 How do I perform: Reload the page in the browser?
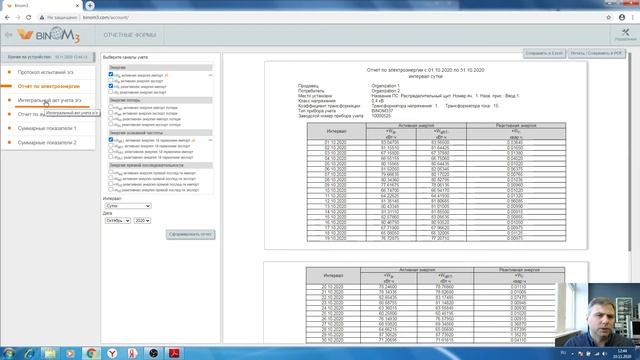pos(29,18)
